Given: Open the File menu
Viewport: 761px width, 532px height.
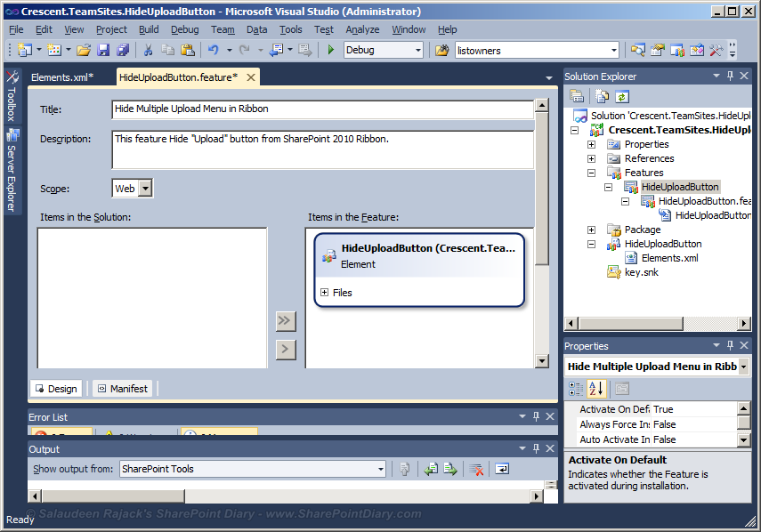Looking at the screenshot, I should 16,29.
